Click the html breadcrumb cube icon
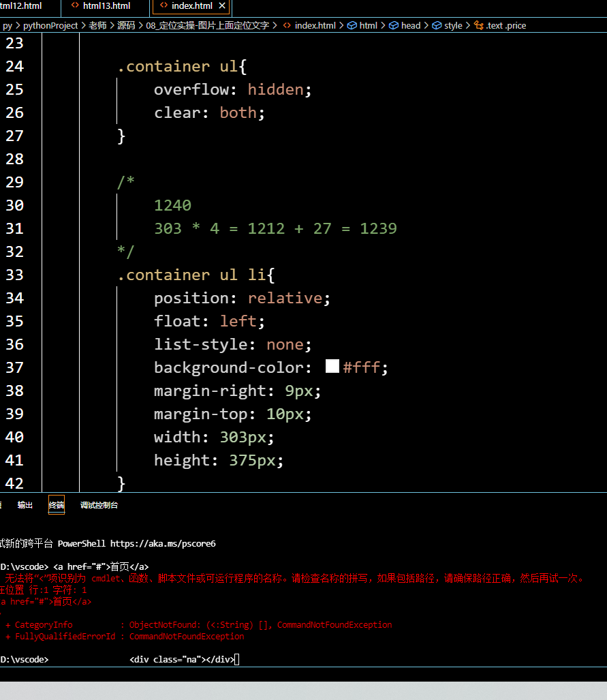The image size is (607, 700). [x=352, y=25]
